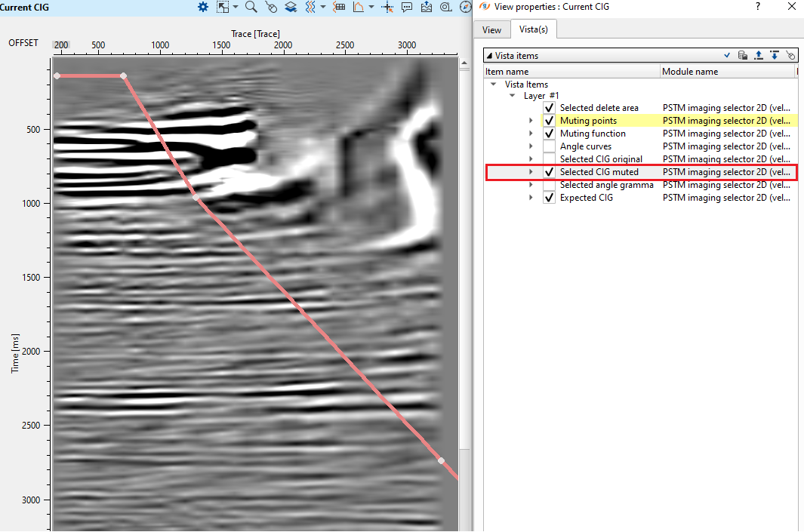Enable the Angle curves checkbox
The width and height of the screenshot is (804, 532).
click(549, 146)
